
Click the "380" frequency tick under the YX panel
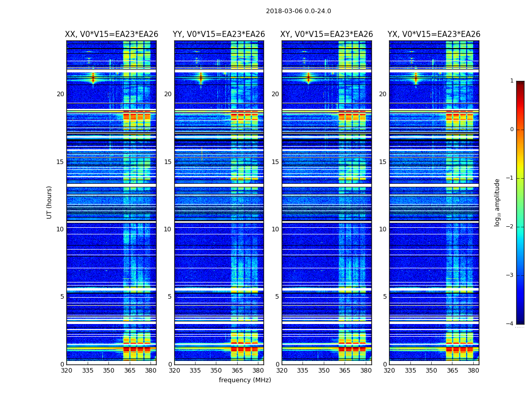[x=473, y=371]
